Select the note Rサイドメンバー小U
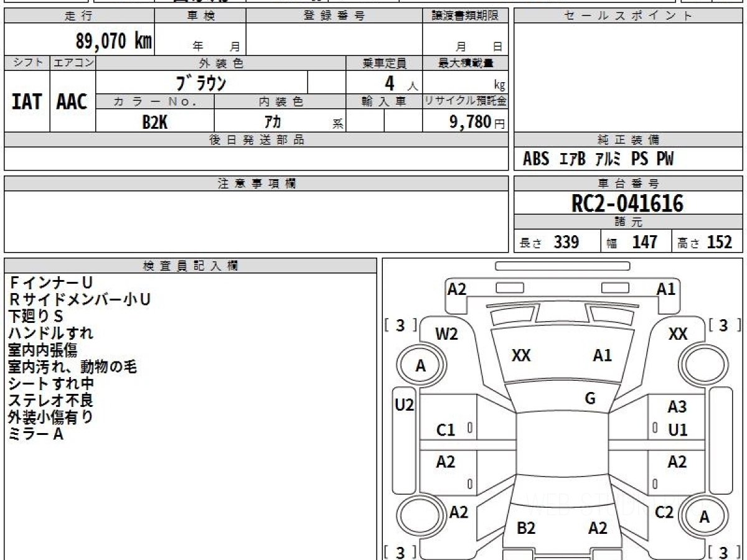This screenshot has width=747, height=560. [x=80, y=300]
